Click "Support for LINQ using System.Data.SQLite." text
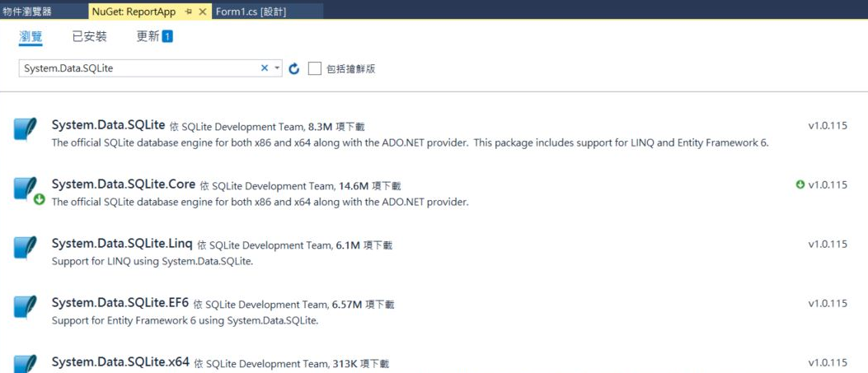Viewport: 868px width, 373px height. point(152,261)
